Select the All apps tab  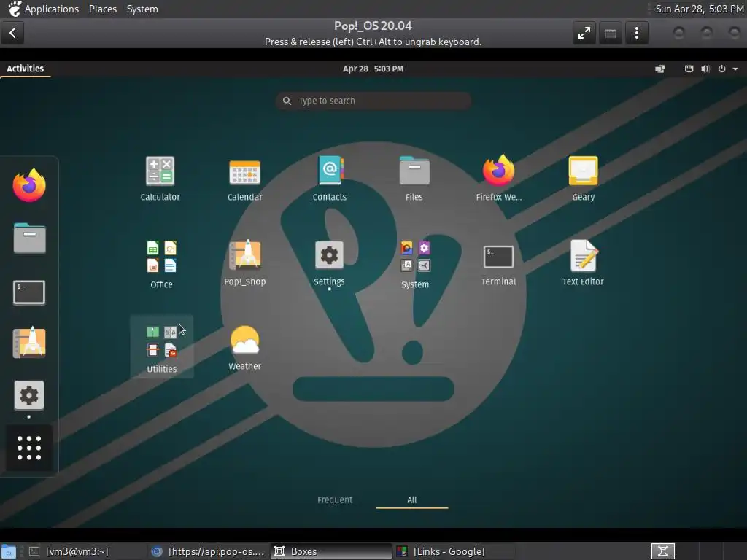click(x=411, y=499)
